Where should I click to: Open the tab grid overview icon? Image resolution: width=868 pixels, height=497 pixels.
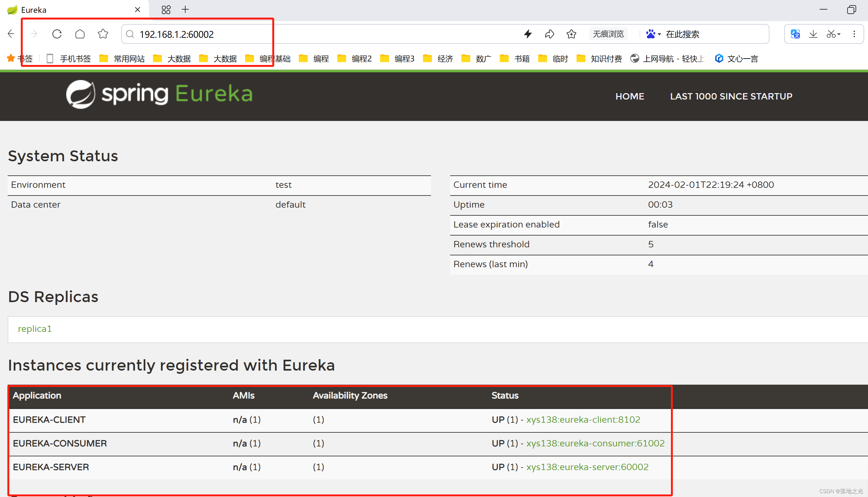click(x=166, y=10)
